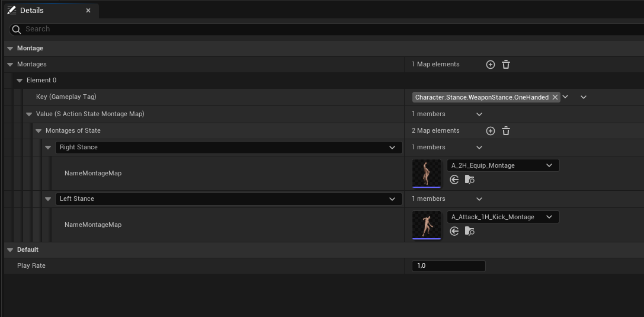The height and width of the screenshot is (317, 644).
Task: Collapse the Right Stance map entry
Action: [x=48, y=148]
